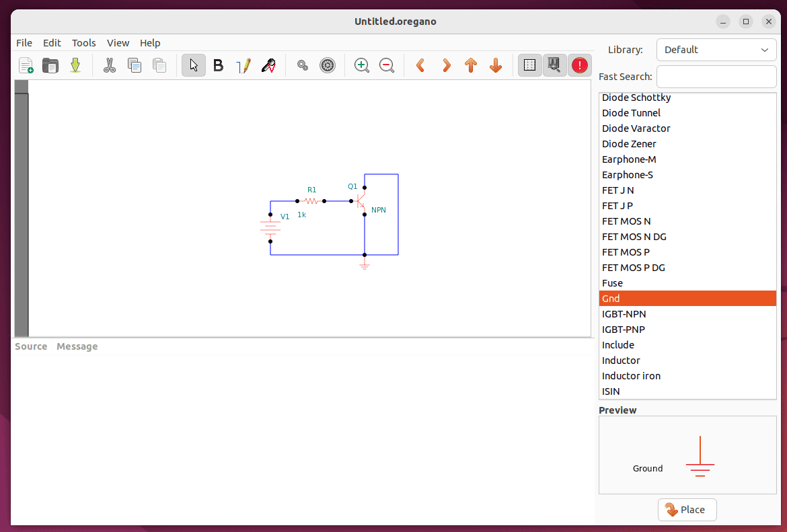Copy the selected items

coord(135,65)
